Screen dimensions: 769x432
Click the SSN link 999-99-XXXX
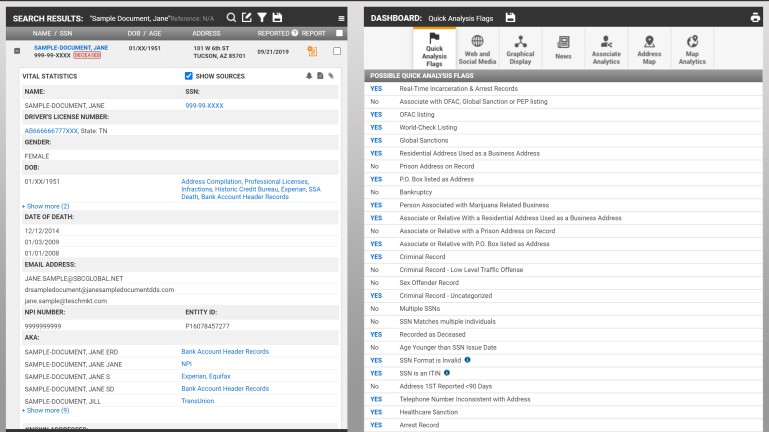tap(203, 104)
